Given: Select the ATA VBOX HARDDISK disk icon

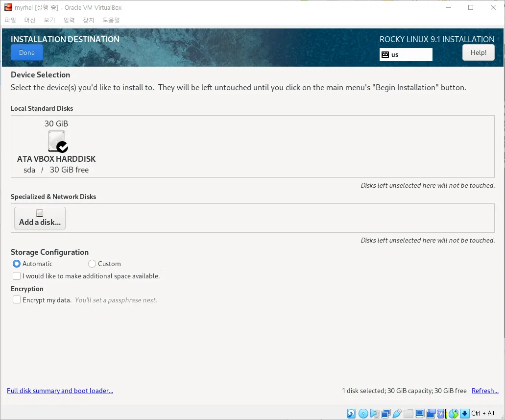Looking at the screenshot, I should 58,141.
